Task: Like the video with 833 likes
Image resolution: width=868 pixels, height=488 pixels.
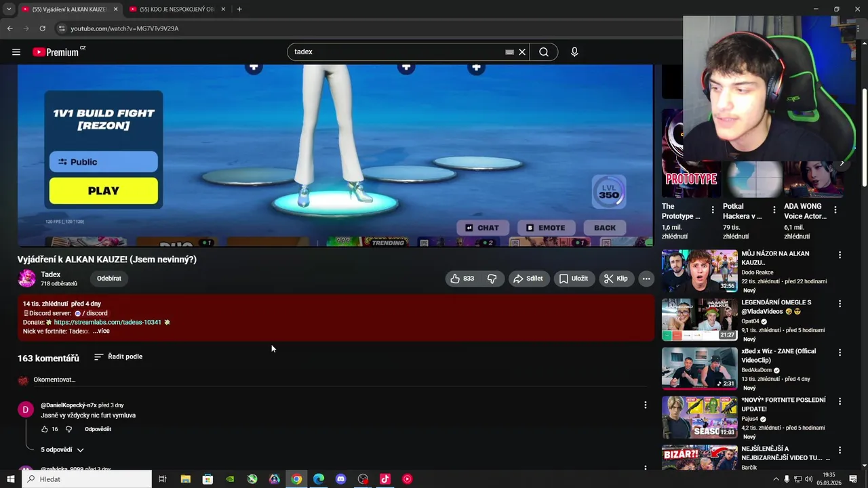Action: [462, 279]
